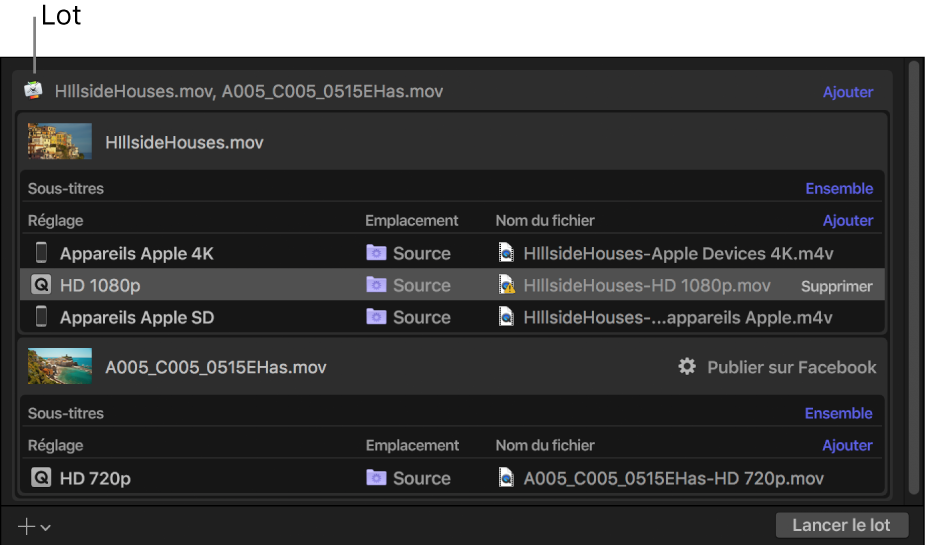Screen dimensions: 926x545
Task: Click the warning file icon for HillsideHouses-HD 1080p.mov
Action: click(x=507, y=285)
